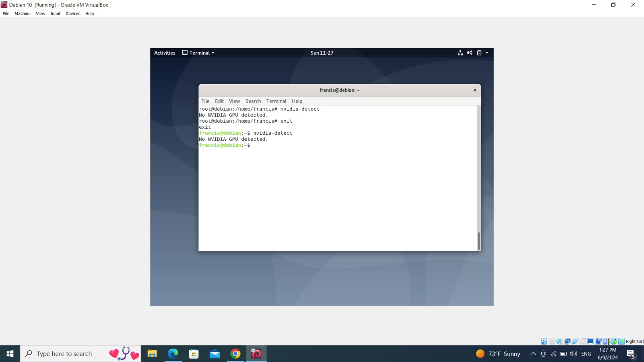Click the mouse integration indicator
Viewport: 644px width, 362px height.
614,341
